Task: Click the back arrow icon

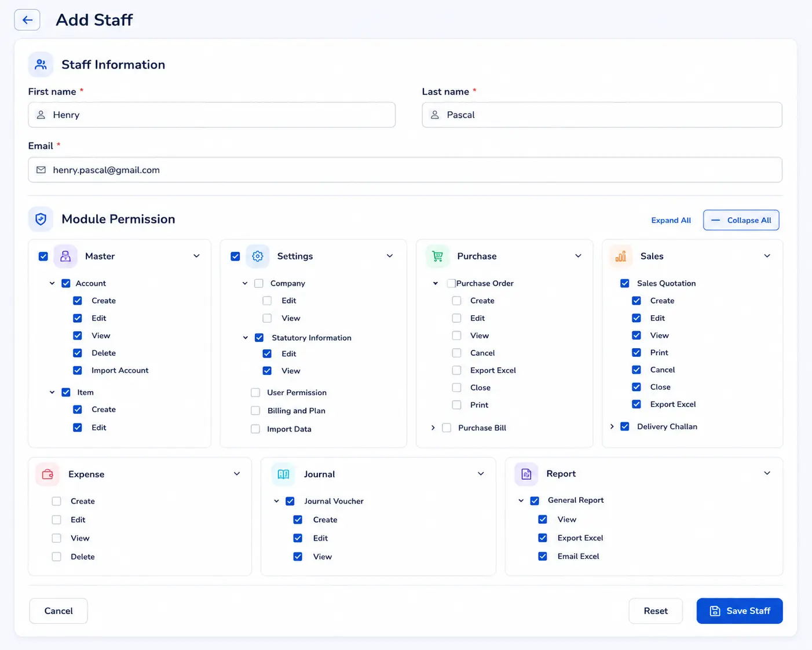Action: [x=27, y=20]
